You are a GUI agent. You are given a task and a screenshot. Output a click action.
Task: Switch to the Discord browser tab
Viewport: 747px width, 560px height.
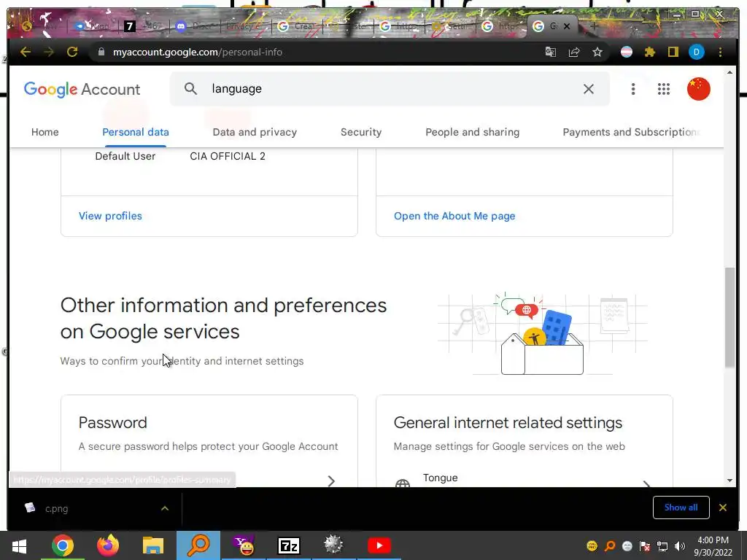coord(193,26)
